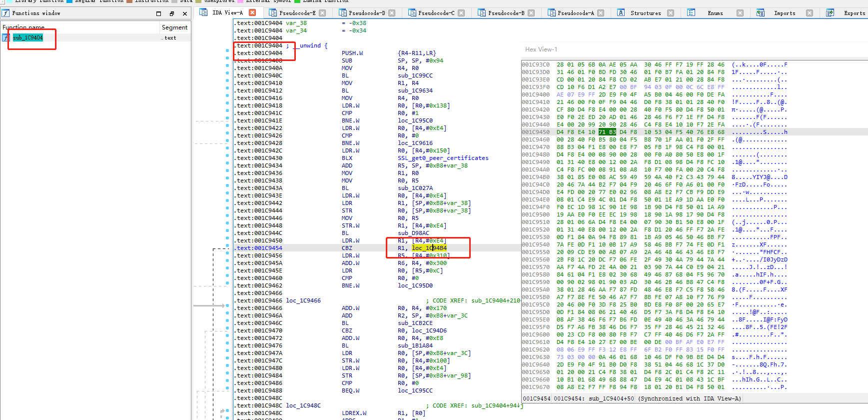Screen dimensions: 868x420
Task: Click the sub_1B1A84 call operand
Action: 415,345
